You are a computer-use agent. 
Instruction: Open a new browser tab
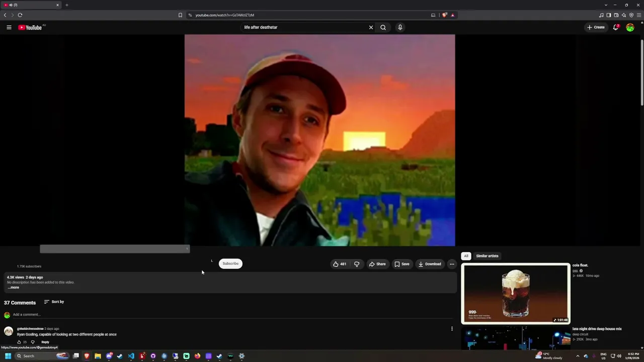pos(66,5)
